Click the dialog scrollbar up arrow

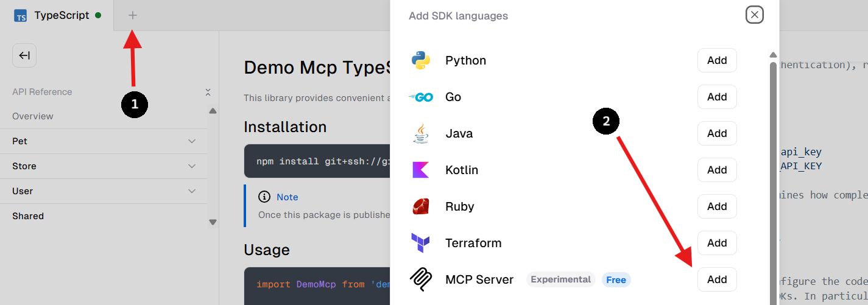(x=773, y=55)
